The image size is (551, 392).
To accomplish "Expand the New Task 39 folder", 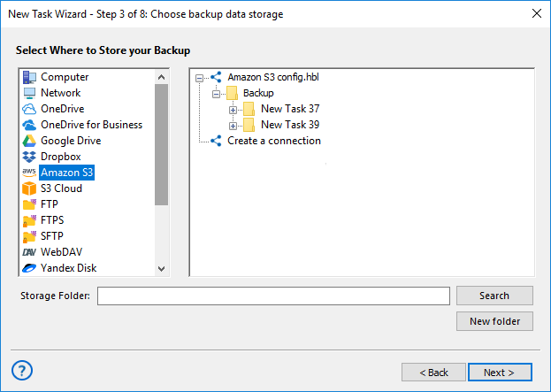I will point(233,126).
